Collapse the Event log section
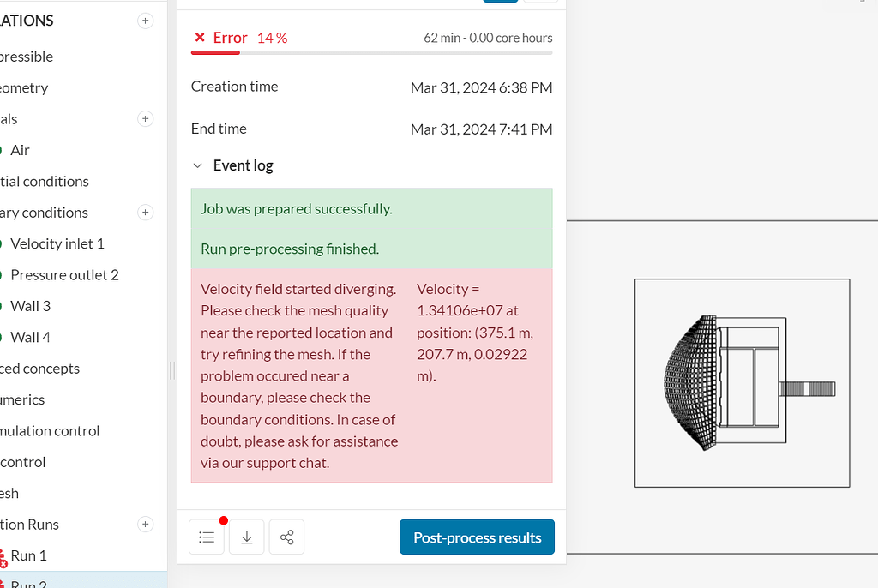The height and width of the screenshot is (588, 878). (198, 165)
